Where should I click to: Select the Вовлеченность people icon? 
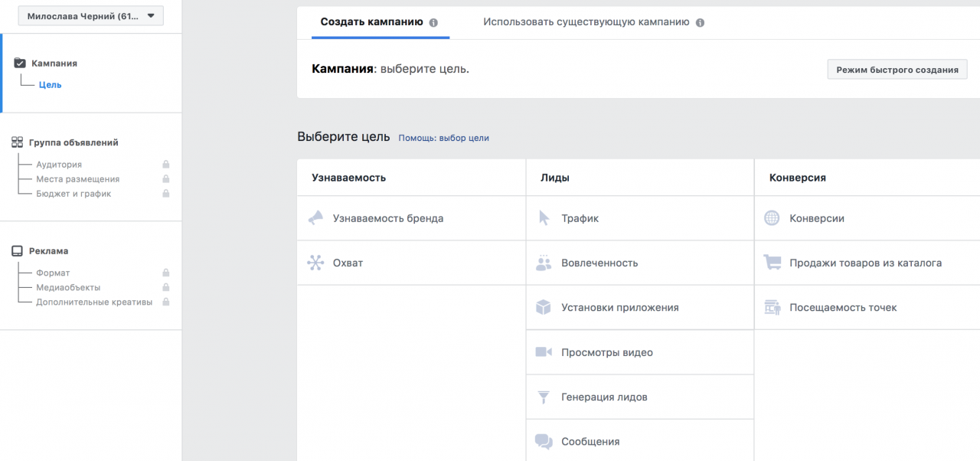pos(544,262)
